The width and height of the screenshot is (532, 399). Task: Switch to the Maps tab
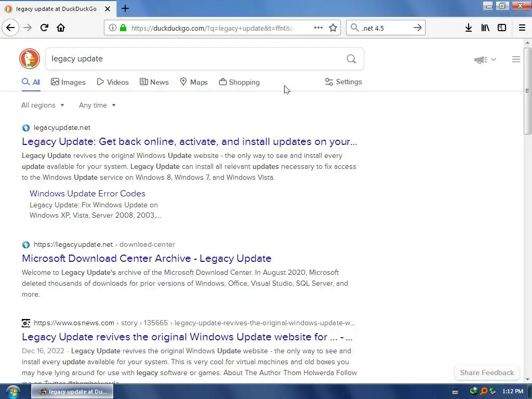[x=194, y=82]
